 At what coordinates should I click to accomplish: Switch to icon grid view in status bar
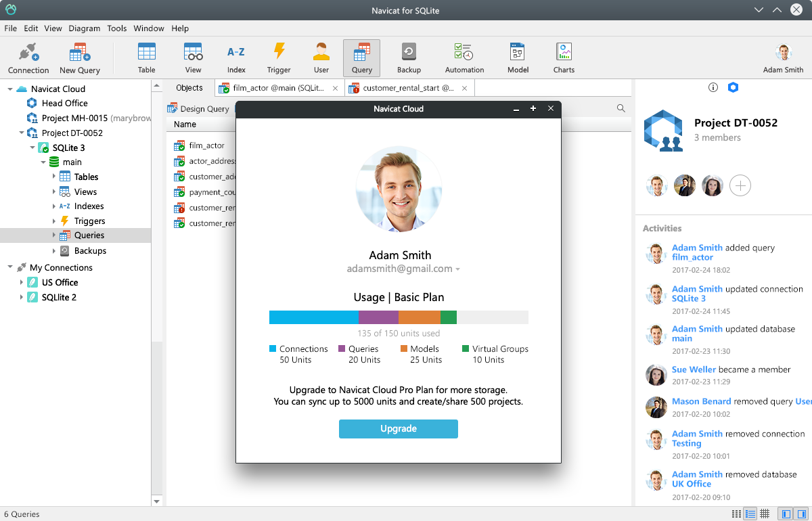coord(736,514)
